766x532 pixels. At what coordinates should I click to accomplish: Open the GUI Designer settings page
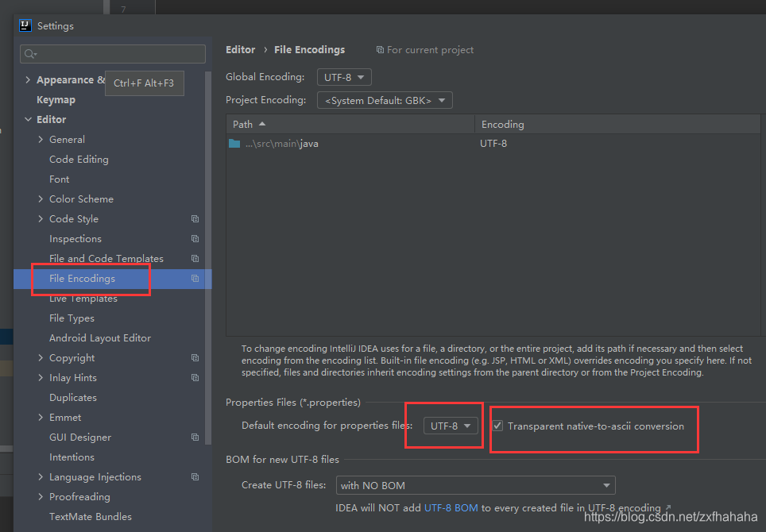coord(80,438)
